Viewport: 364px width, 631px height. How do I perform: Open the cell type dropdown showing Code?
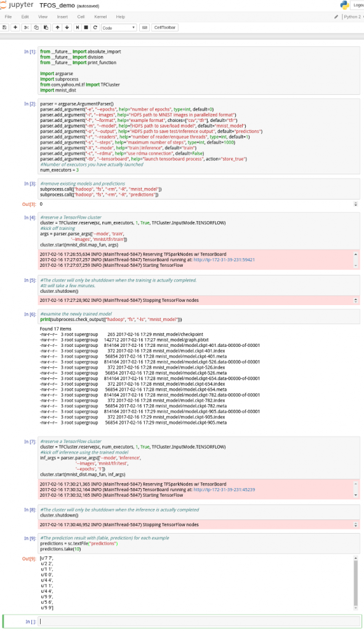pyautogui.click(x=119, y=28)
